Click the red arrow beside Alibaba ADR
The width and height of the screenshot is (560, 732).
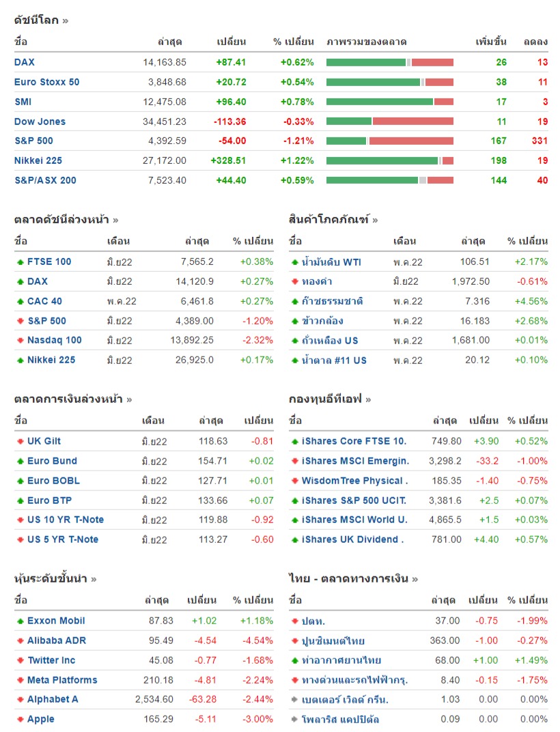[x=20, y=640]
